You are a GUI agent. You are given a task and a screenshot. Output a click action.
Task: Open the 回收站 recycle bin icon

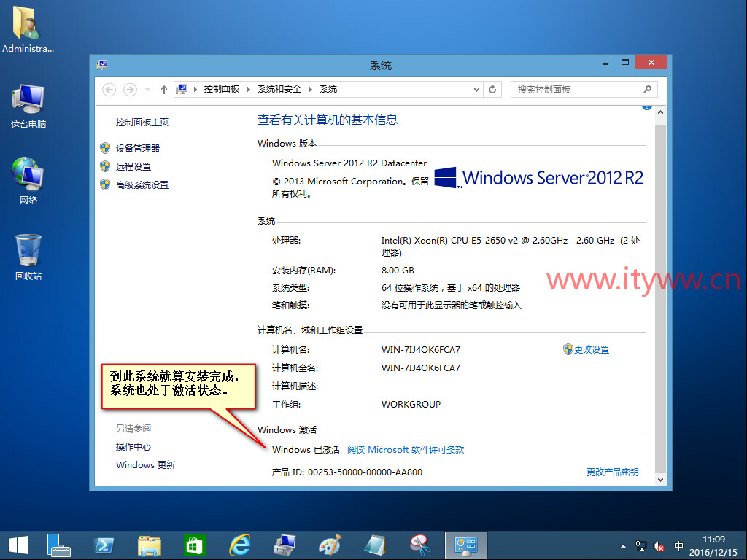click(28, 257)
